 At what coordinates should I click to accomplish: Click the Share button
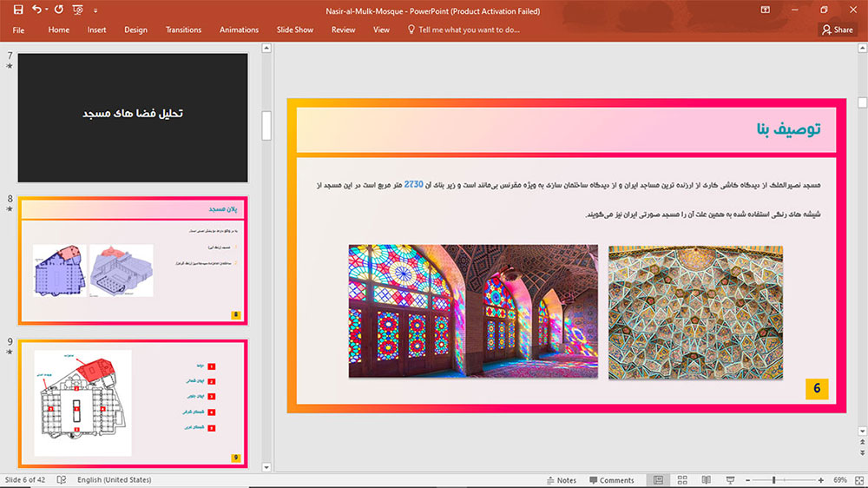click(838, 30)
